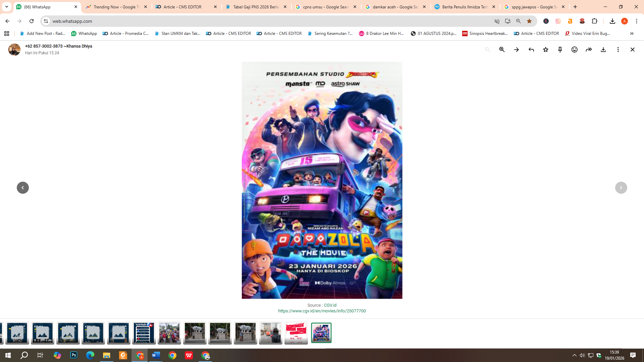
Task: Go back to the previous page
Action: 7,21
